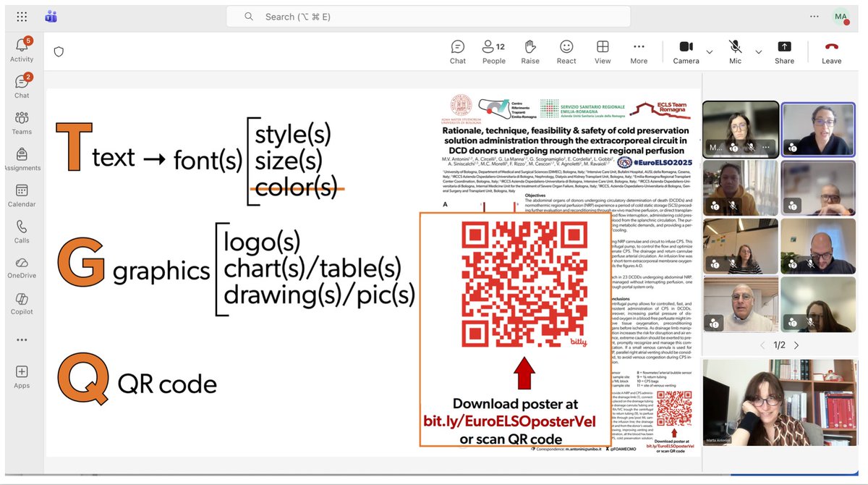The width and height of the screenshot is (868, 485).
Task: Open more options on the 'M...' participant tile
Action: [766, 147]
